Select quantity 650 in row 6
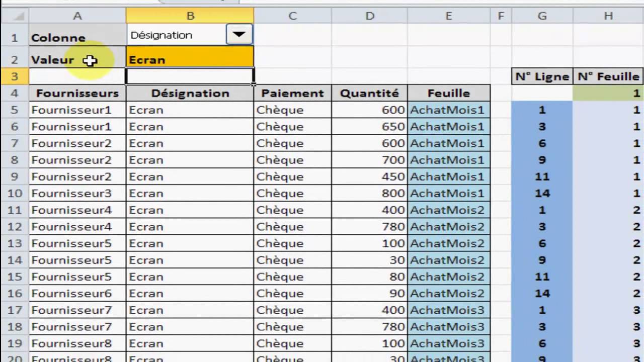 [x=370, y=126]
